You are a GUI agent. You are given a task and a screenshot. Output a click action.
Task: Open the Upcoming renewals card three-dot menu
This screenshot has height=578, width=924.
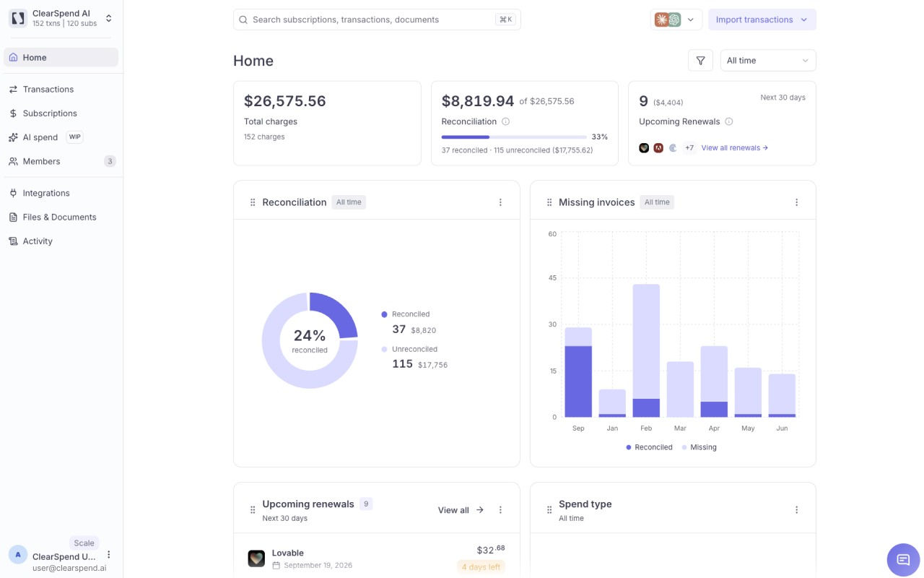[500, 510]
